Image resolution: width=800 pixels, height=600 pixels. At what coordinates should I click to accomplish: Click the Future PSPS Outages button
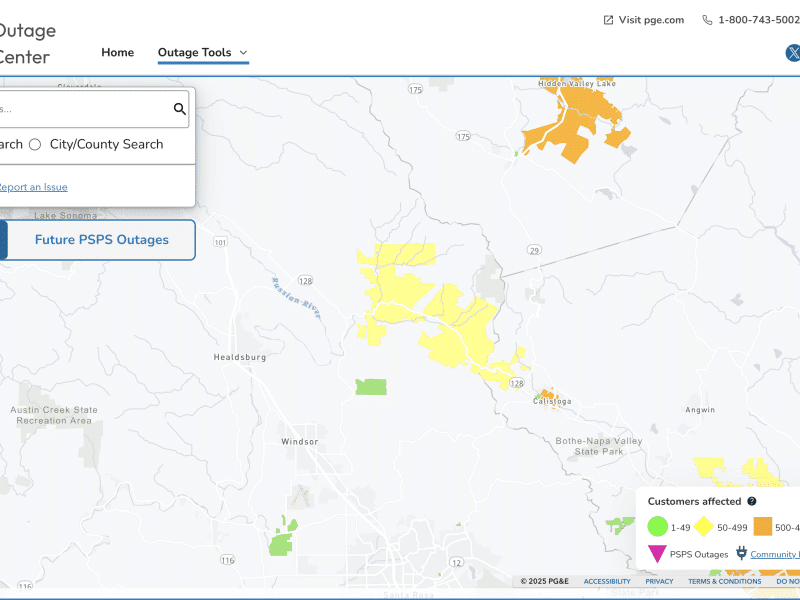101,240
